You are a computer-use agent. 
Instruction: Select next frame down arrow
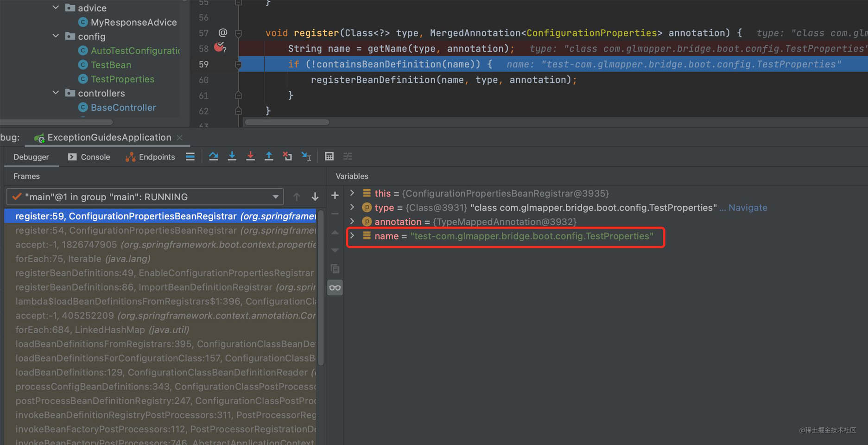tap(315, 197)
